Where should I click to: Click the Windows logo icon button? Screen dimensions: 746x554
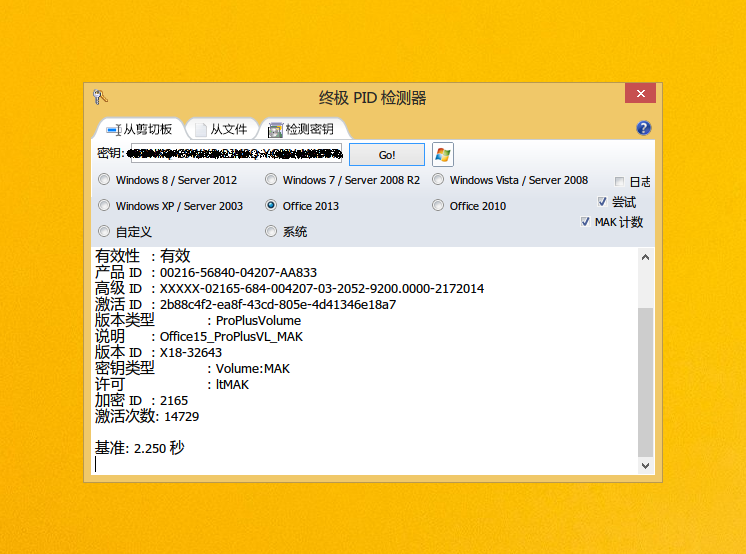(443, 155)
